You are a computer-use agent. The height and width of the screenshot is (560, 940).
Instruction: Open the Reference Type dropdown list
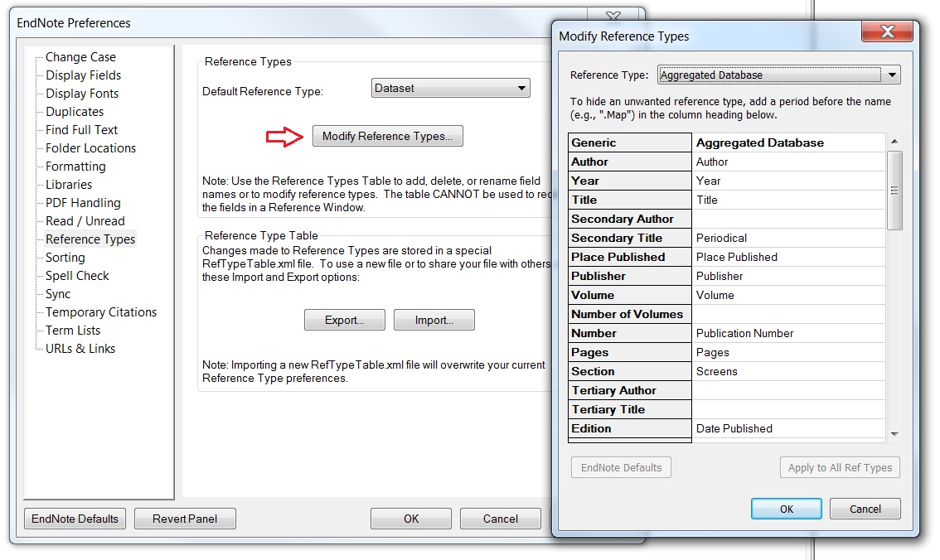[892, 75]
